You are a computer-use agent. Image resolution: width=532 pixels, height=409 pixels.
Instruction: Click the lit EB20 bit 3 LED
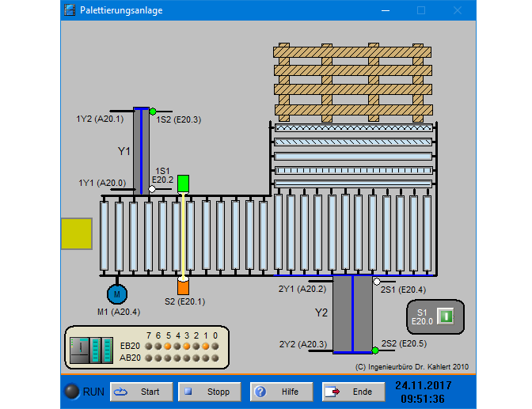(x=187, y=347)
